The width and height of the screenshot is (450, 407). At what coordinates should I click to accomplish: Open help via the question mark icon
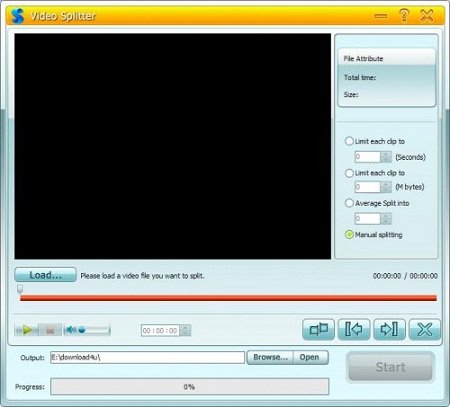pos(404,15)
